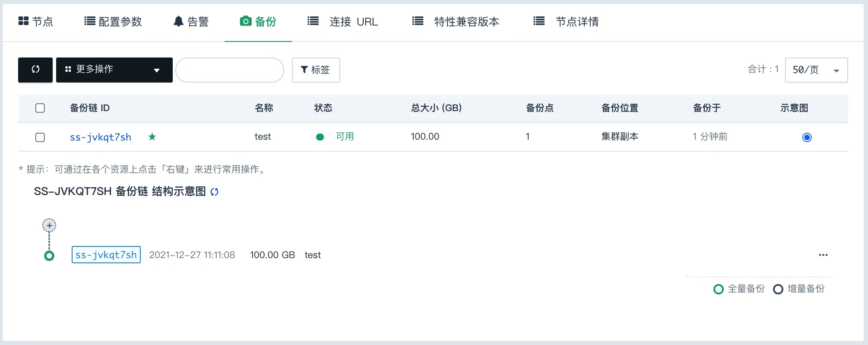This screenshot has height=345, width=868.
Task: Click the green star next to ss-jvkqt7sh
Action: point(152,137)
